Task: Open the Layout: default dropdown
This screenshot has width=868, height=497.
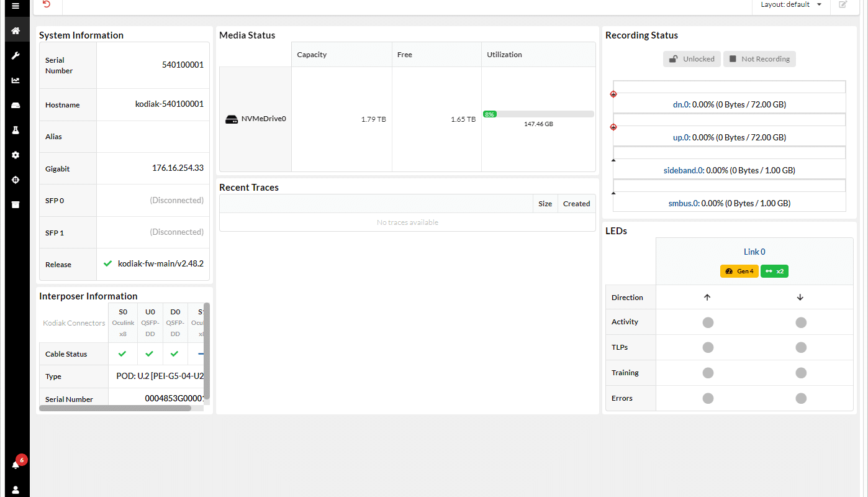Action: click(791, 4)
